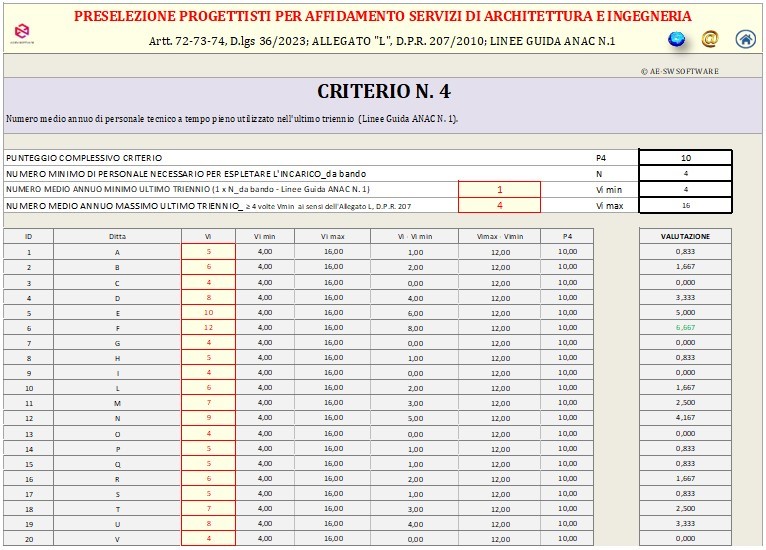Click Vi value cell for company A

point(208,252)
